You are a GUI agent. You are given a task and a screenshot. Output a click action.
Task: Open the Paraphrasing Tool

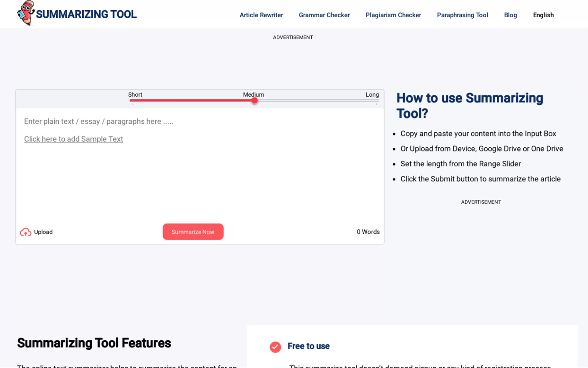pyautogui.click(x=462, y=15)
